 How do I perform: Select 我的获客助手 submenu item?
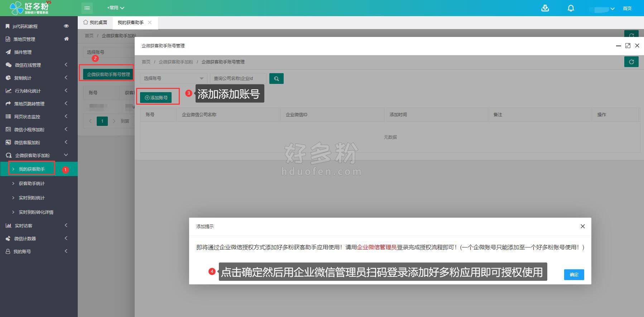tap(39, 169)
